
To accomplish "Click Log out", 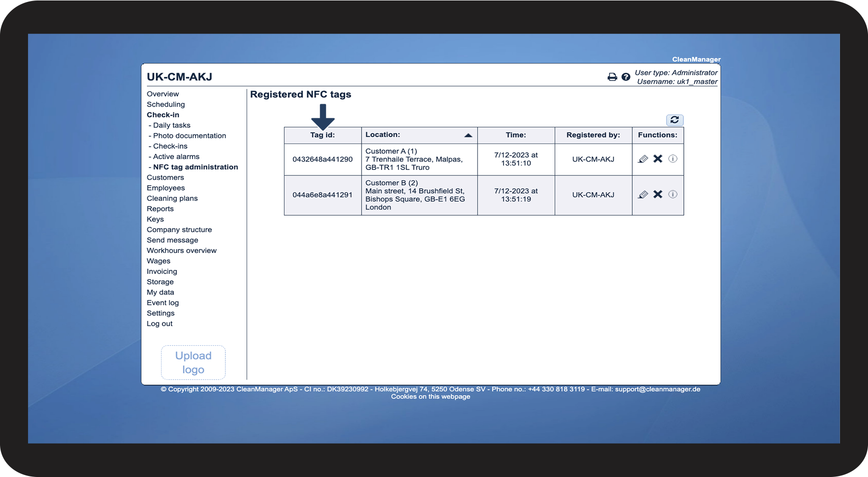I will (x=160, y=324).
